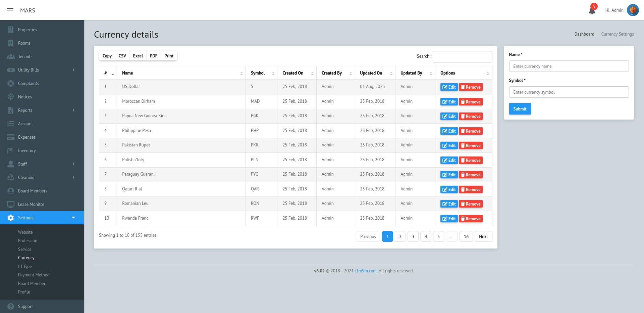This screenshot has height=313, width=644.
Task: Sort by Updated By column
Action: tap(415, 73)
